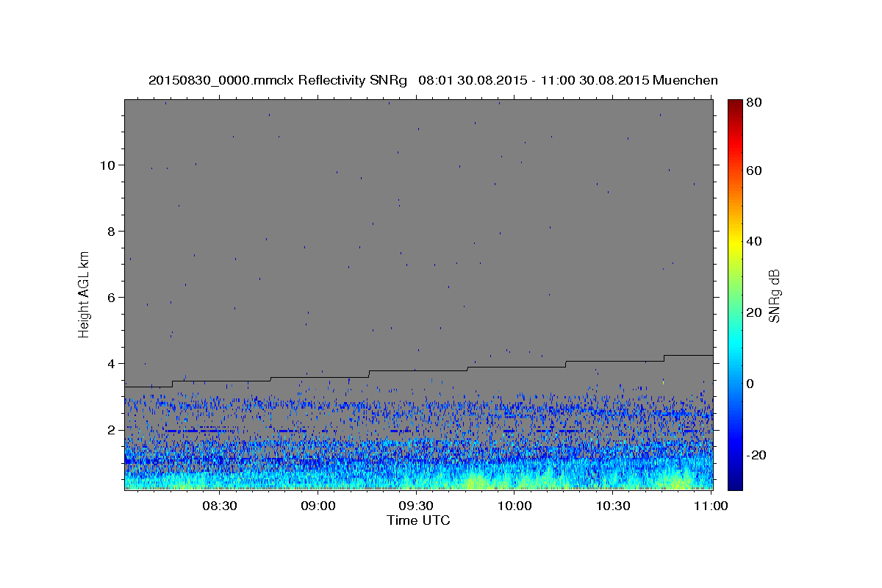This screenshot has width=882, height=588.
Task: Click the 'Time UTC' axis label
Action: [x=418, y=520]
